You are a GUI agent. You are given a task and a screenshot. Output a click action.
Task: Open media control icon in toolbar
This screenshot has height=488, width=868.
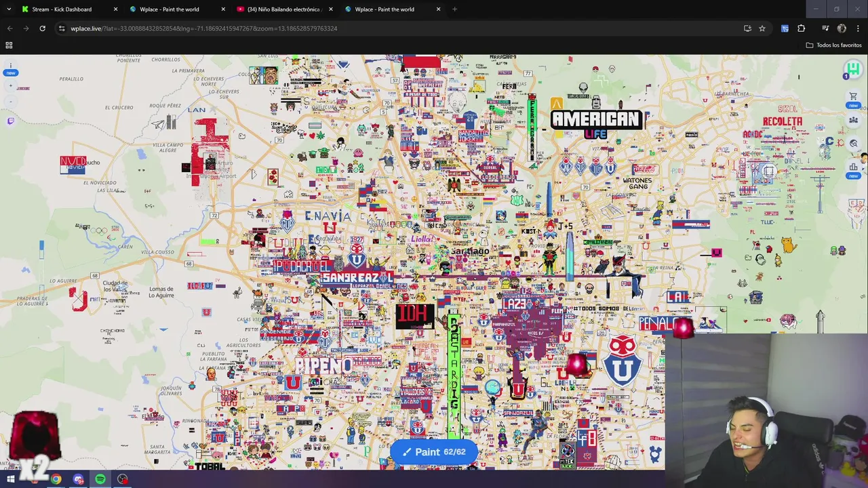(825, 28)
